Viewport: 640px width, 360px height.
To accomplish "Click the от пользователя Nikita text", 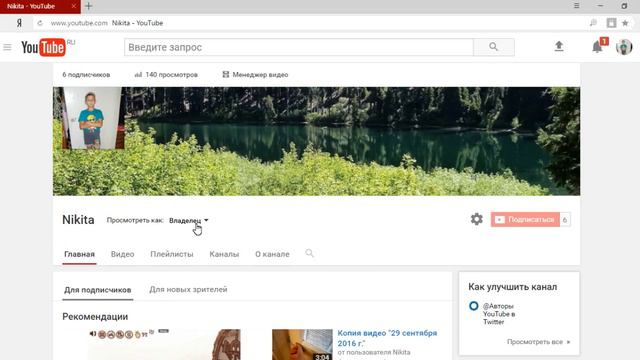I will point(374,352).
